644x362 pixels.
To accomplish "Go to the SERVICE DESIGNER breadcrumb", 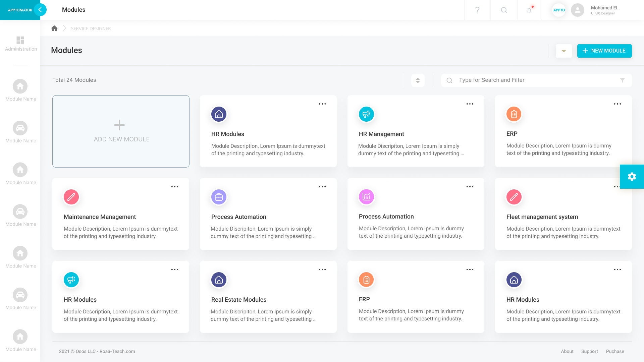I will click(91, 28).
